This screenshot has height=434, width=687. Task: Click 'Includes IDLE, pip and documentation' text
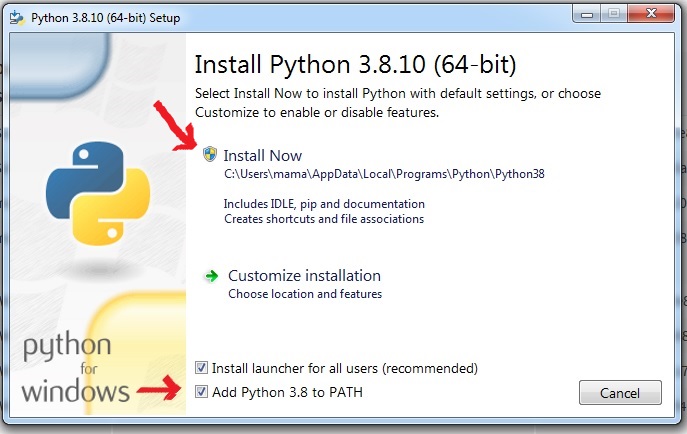[324, 204]
